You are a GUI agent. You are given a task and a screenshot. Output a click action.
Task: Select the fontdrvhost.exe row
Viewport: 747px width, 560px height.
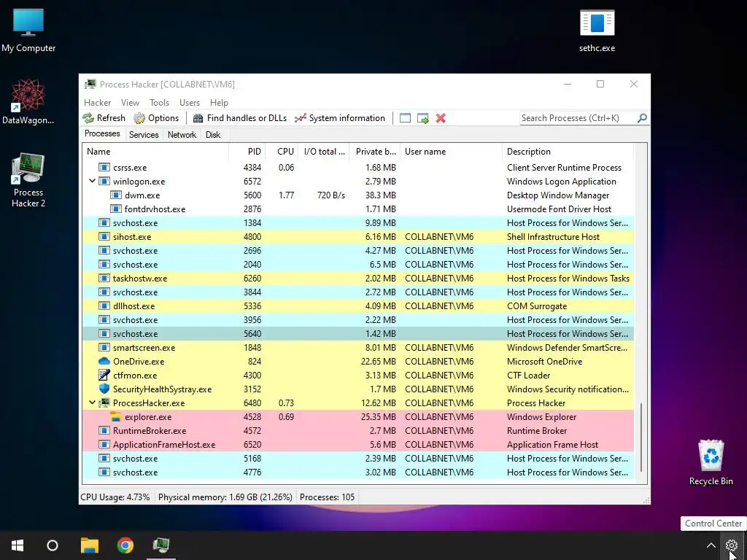(358, 209)
